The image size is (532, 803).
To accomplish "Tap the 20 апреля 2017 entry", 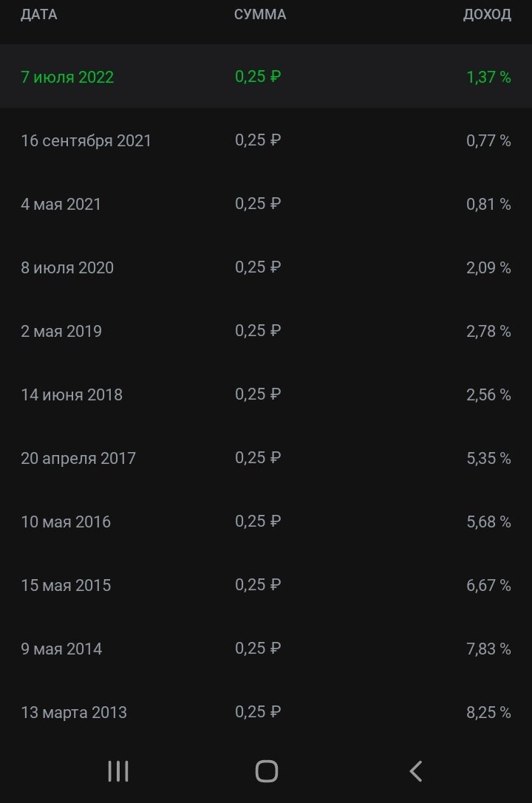I will click(266, 458).
